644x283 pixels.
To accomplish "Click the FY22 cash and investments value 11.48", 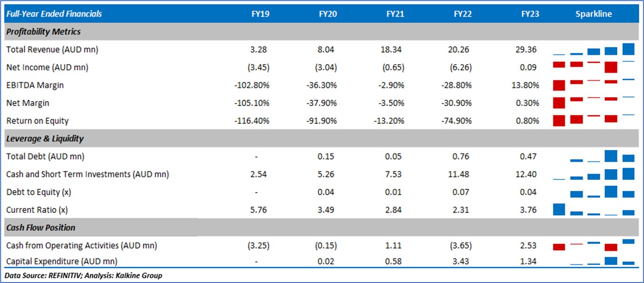I will [x=462, y=174].
